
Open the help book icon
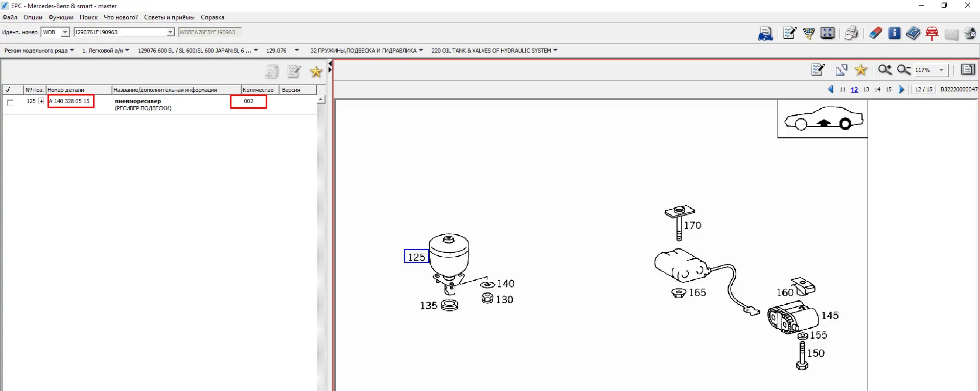tap(913, 33)
